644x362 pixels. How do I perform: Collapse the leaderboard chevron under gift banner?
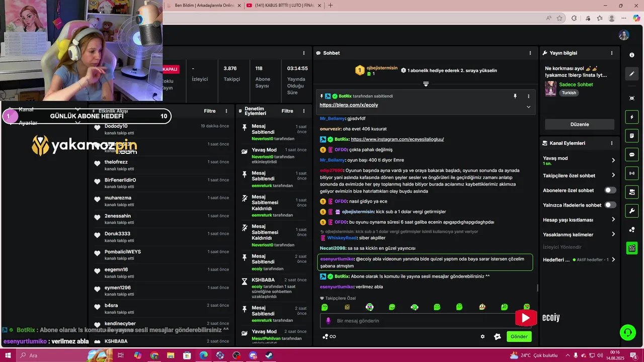(426, 84)
